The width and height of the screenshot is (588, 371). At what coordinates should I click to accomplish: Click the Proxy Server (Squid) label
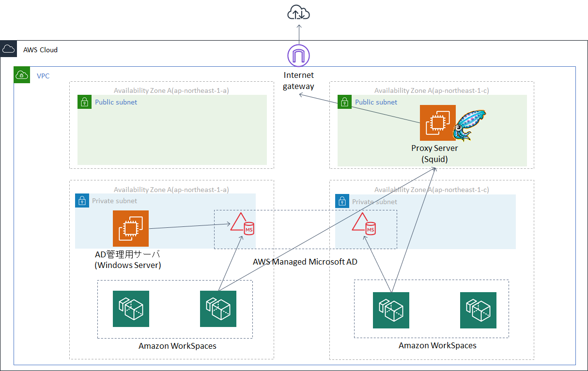pos(434,153)
